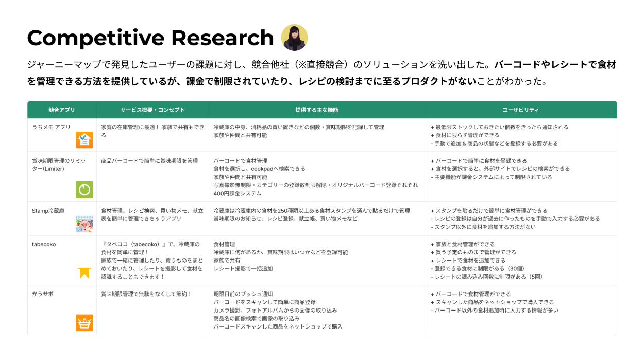Click - スタンプ以外に食材を追加する方法がない line
644x362 pixels.
click(x=483, y=227)
